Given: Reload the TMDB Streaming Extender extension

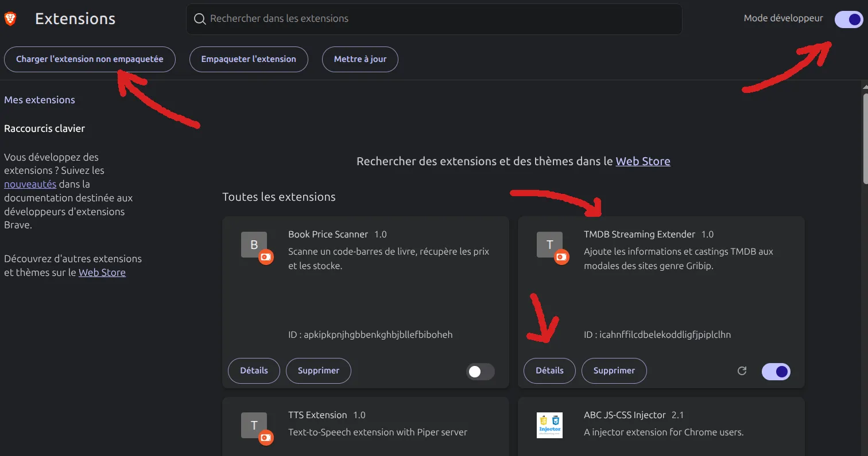Looking at the screenshot, I should point(742,371).
